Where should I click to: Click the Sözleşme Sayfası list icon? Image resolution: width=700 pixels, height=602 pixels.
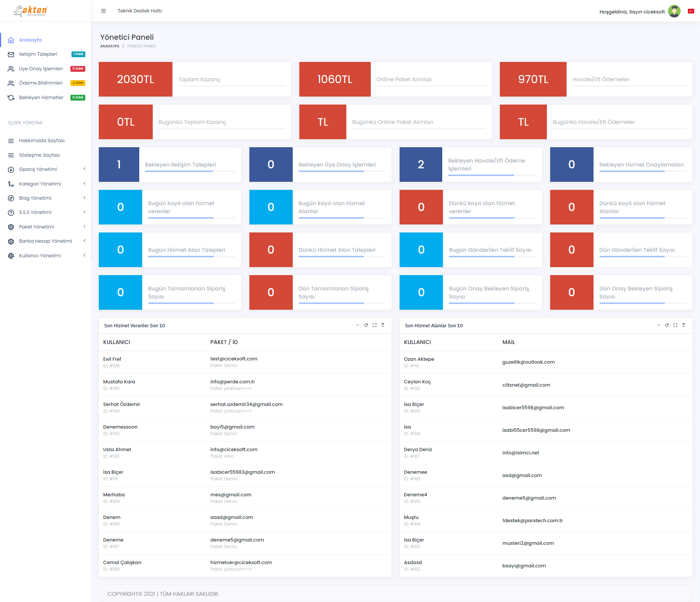tap(11, 155)
